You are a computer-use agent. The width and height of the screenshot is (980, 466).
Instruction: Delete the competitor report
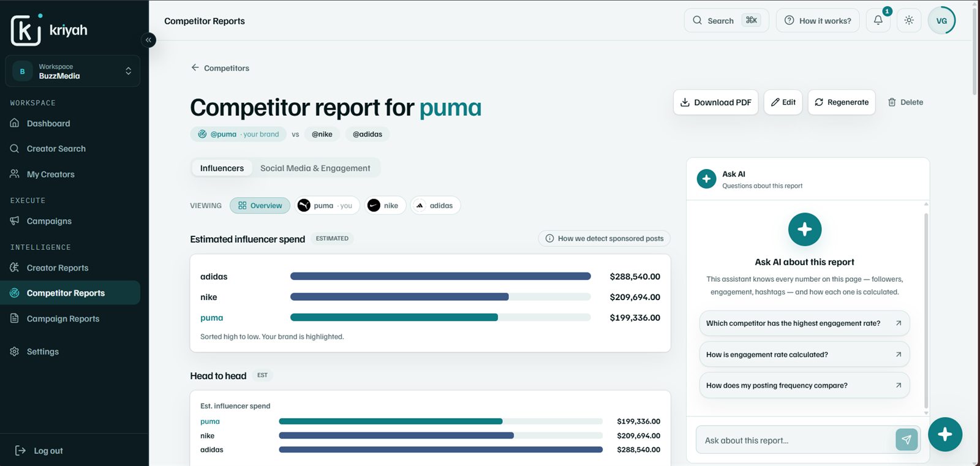(x=906, y=102)
